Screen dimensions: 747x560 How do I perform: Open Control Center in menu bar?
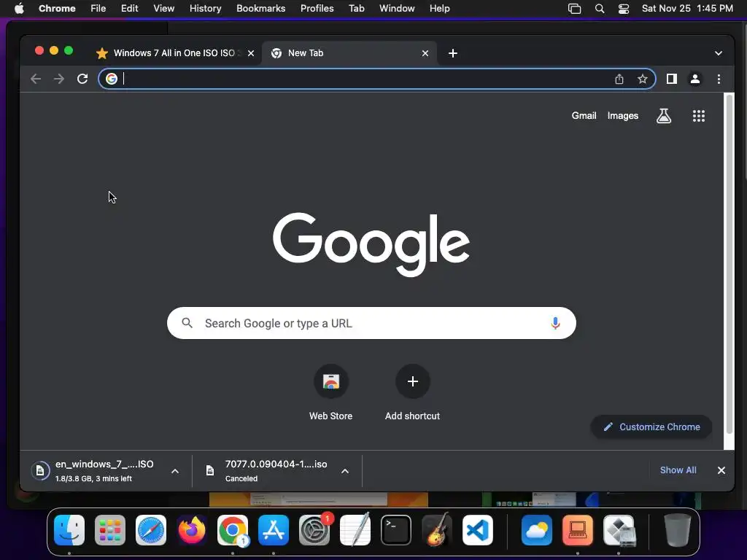(x=624, y=9)
